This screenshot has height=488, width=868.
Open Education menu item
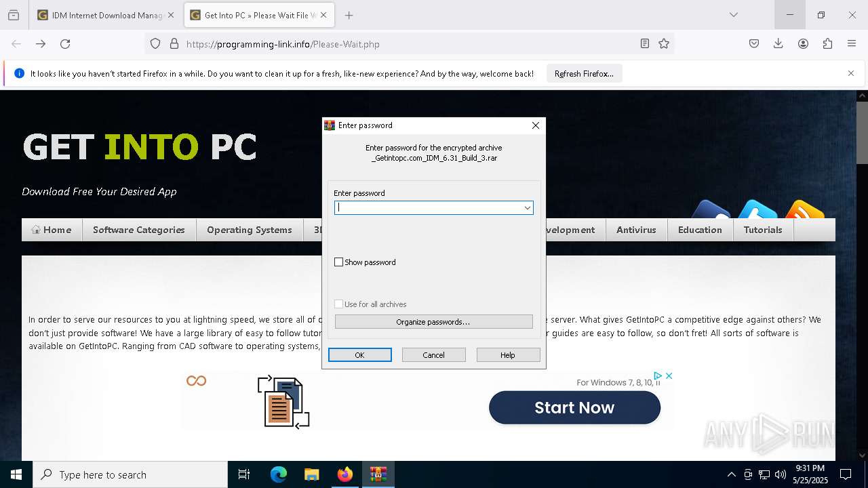(x=700, y=230)
